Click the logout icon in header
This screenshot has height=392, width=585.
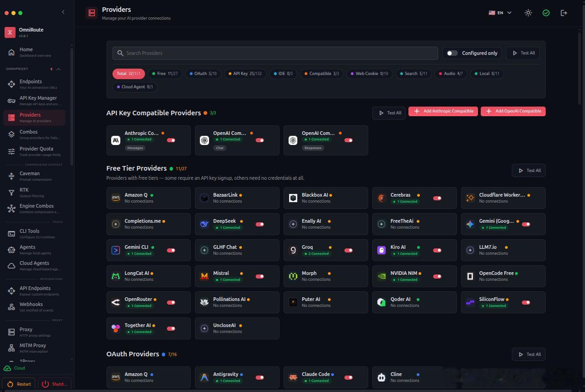click(x=564, y=13)
